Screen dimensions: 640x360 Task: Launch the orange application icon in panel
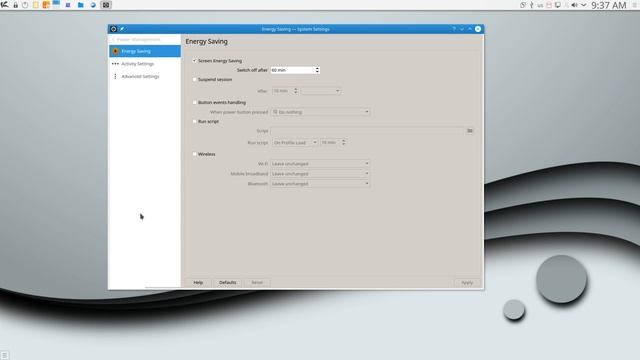pos(46,5)
